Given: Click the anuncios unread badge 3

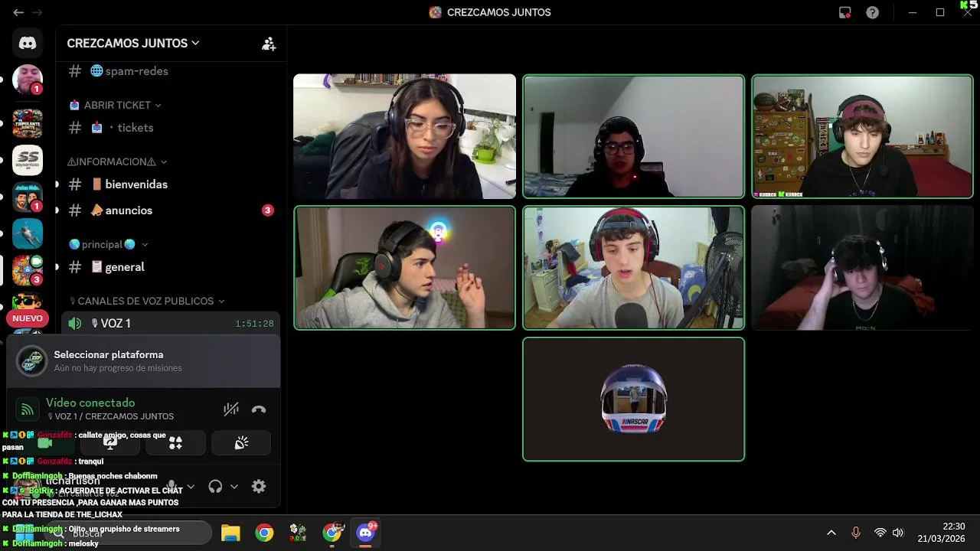Looking at the screenshot, I should pos(267,210).
